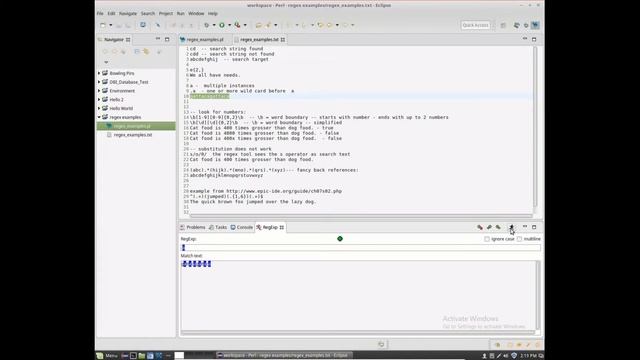
Task: Click the Match text vertical scrollbar
Action: (538, 295)
